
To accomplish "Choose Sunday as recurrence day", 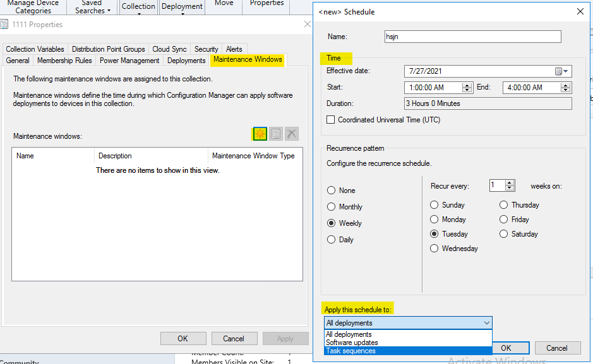I will [x=447, y=204].
